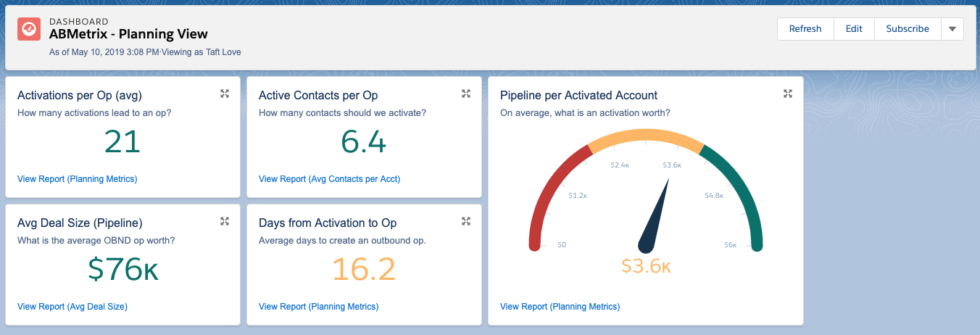Open View Report (Avg Contacts per Acct)
Screen dimensions: 980x335
pyautogui.click(x=329, y=179)
